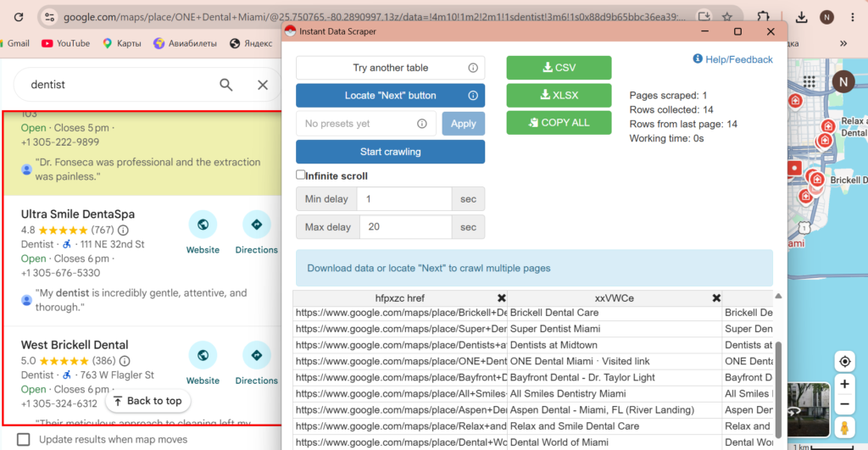Select the All Smiles Dentistry Miami cell

point(615,393)
